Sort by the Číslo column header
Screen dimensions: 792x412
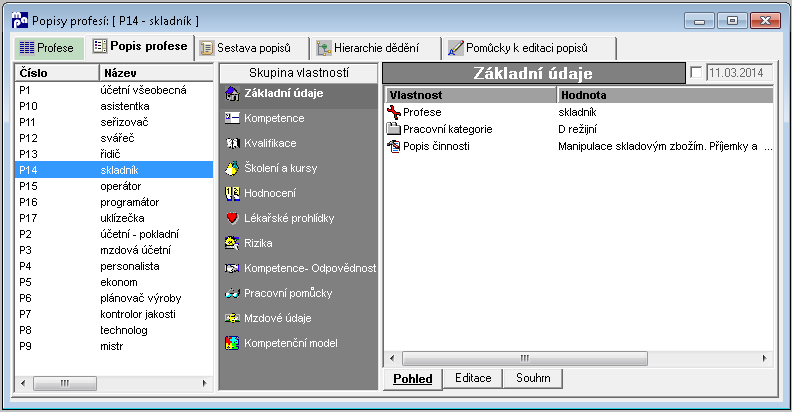click(x=57, y=73)
